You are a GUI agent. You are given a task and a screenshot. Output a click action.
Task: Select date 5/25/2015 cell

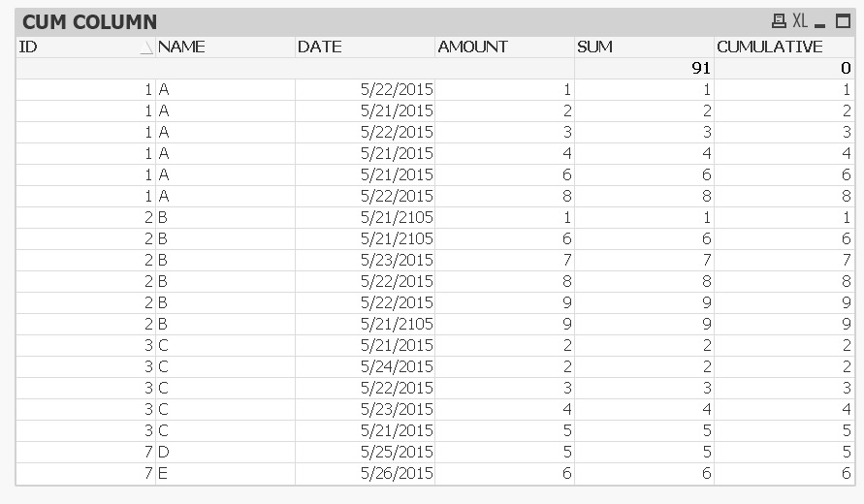click(x=396, y=452)
